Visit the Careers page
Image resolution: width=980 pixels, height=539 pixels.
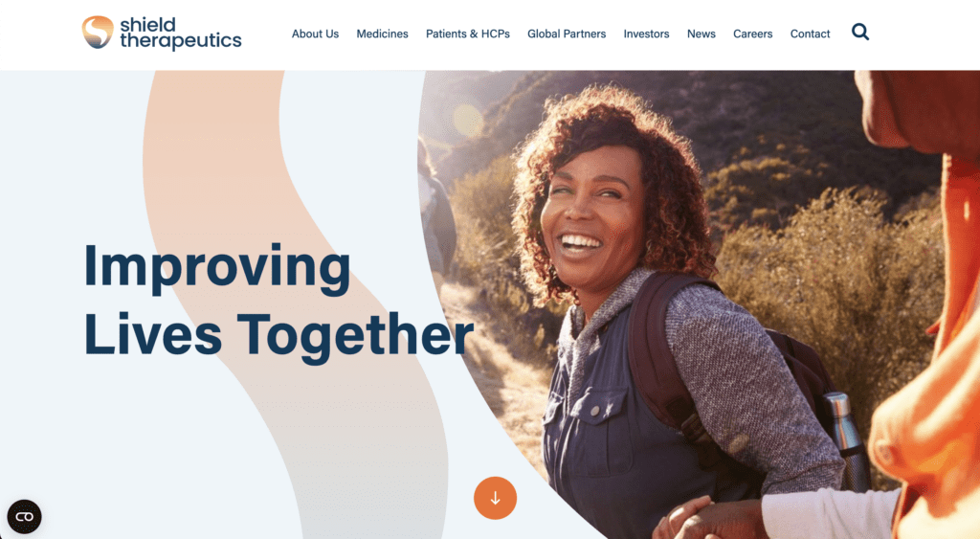(x=752, y=34)
